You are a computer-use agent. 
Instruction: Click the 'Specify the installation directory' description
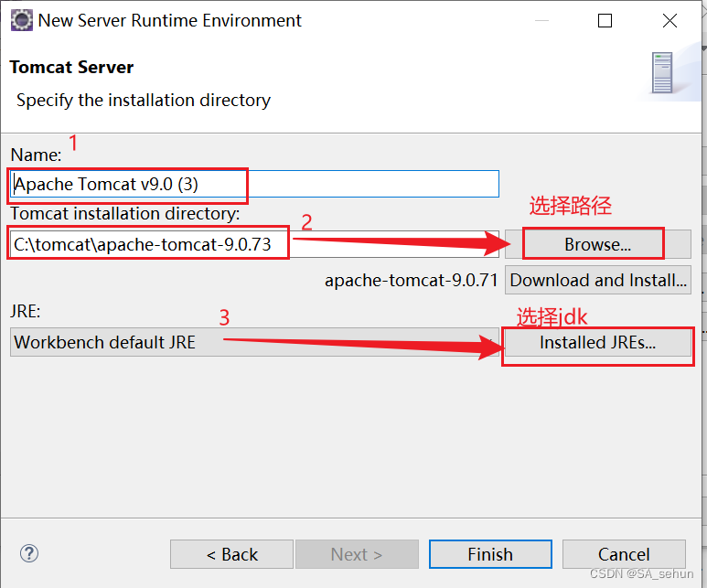tap(144, 100)
